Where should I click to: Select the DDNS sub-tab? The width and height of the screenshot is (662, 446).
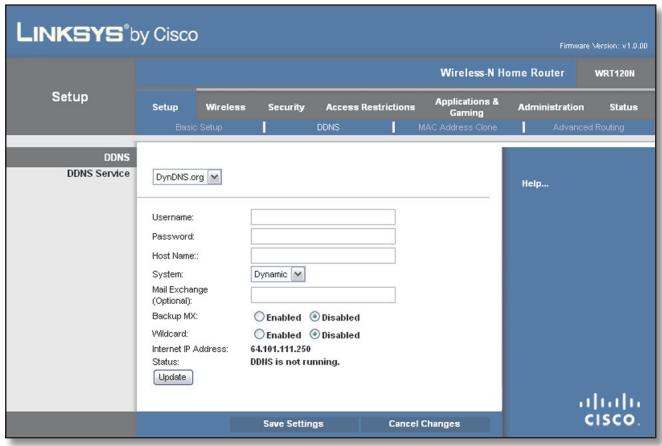pyautogui.click(x=328, y=127)
